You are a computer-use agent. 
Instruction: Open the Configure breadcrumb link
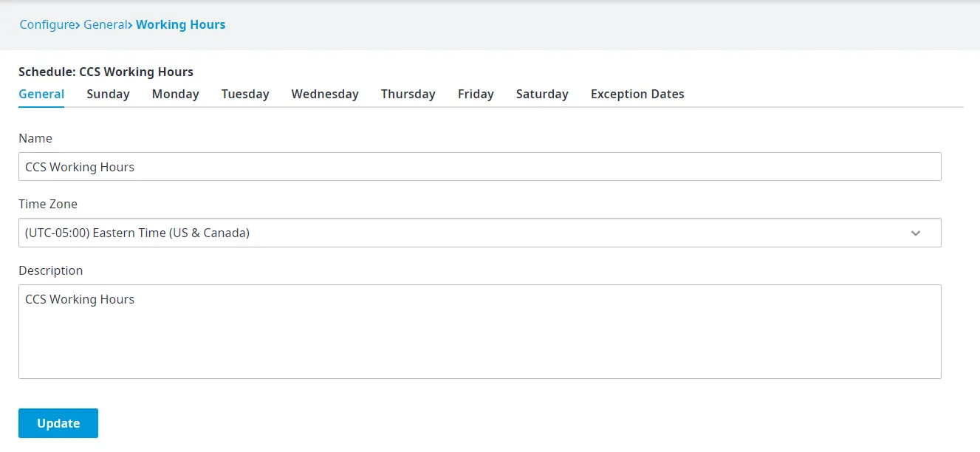click(47, 24)
